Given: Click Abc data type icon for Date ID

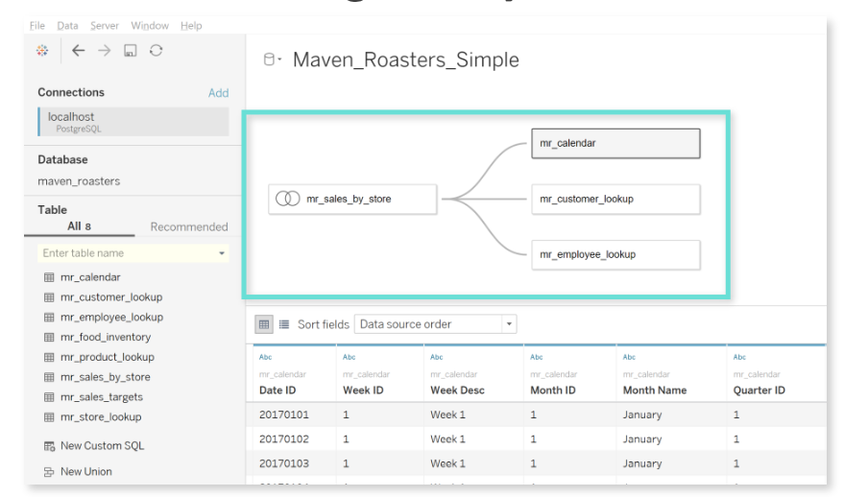Looking at the screenshot, I should tap(265, 357).
